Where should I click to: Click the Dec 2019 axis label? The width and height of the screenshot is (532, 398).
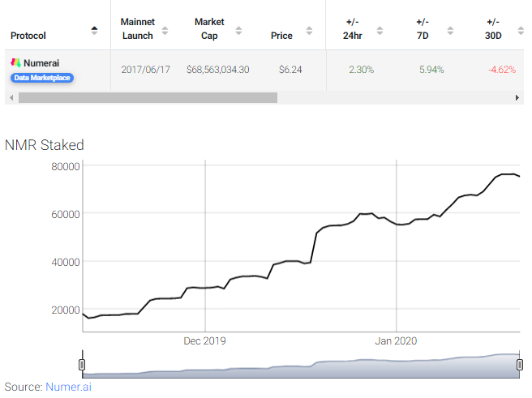[204, 340]
